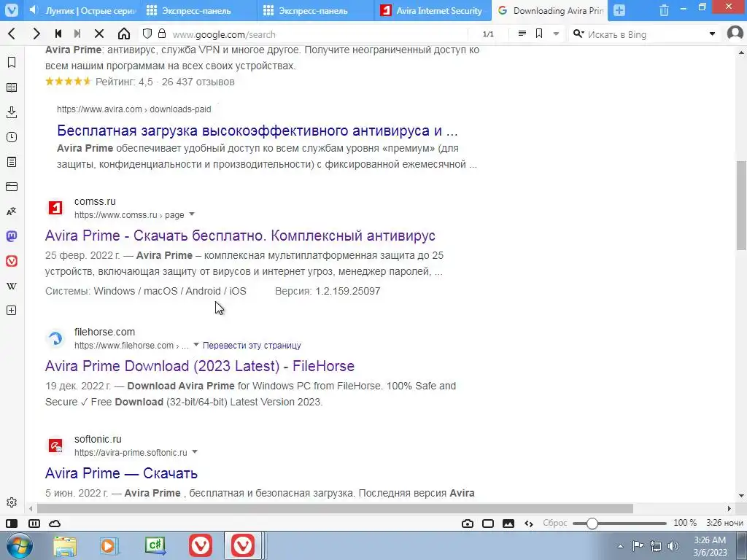Viewport: 747px width, 560px height.
Task: Open browser settings gear
Action: point(12,502)
